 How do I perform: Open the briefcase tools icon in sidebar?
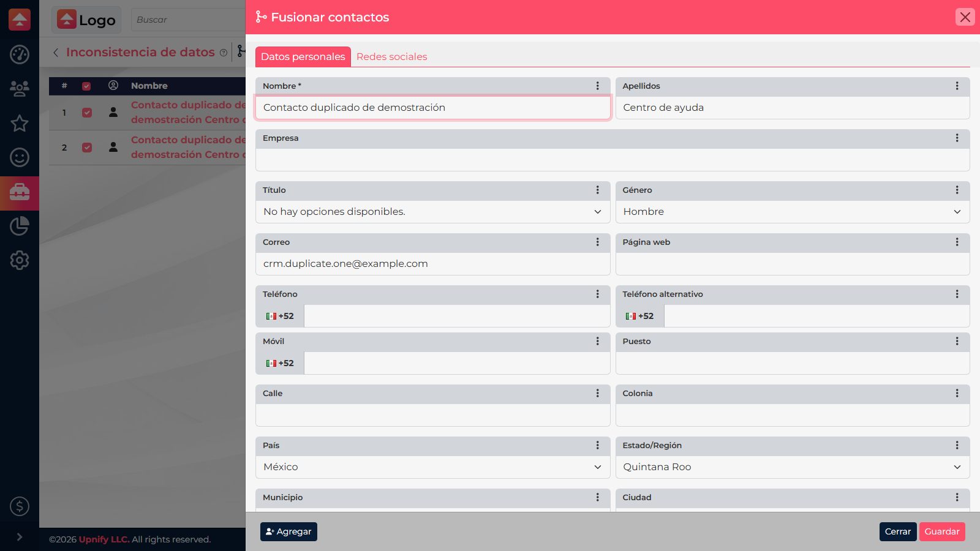click(x=20, y=192)
